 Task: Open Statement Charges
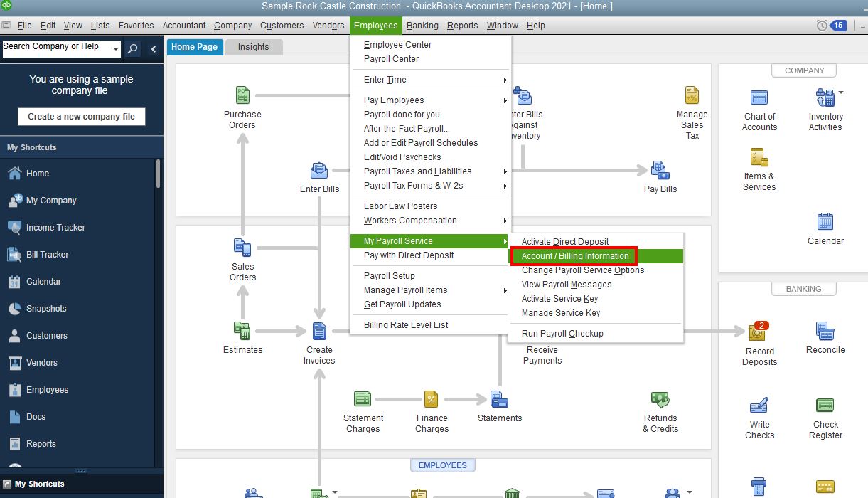coord(363,399)
